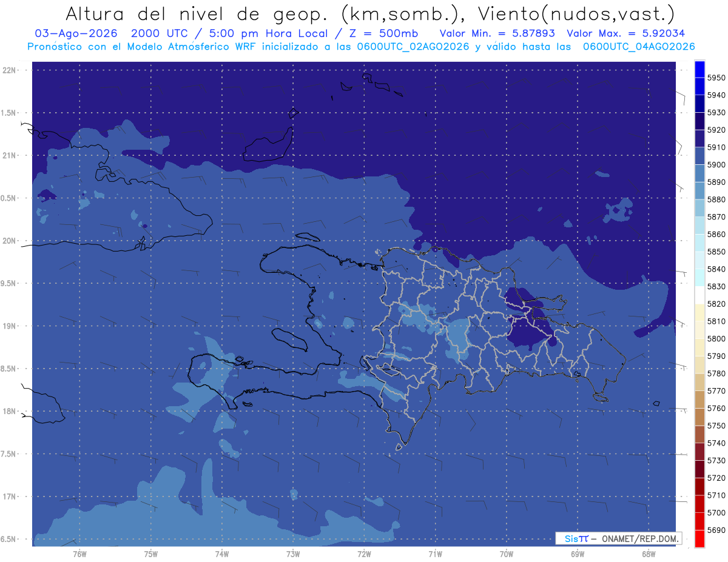
Task: Select the '2000 UTC' time text
Action: click(x=159, y=33)
